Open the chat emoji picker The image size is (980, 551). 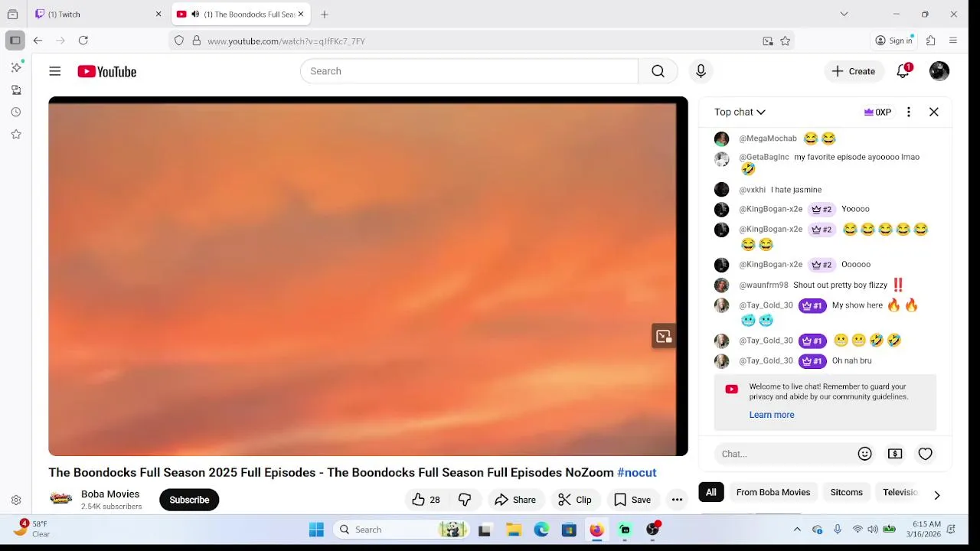click(x=865, y=454)
